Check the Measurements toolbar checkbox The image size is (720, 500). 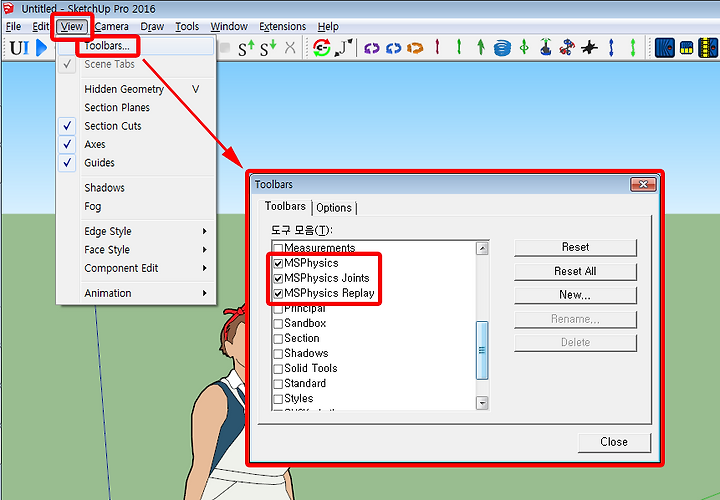(x=278, y=249)
